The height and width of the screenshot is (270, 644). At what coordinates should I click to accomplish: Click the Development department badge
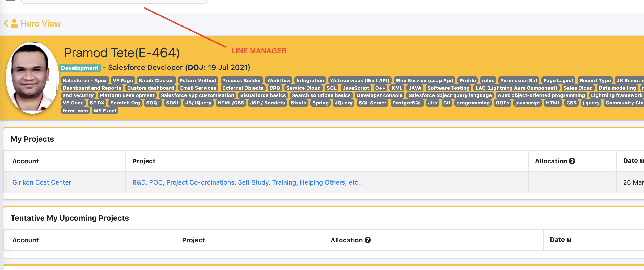tap(80, 68)
